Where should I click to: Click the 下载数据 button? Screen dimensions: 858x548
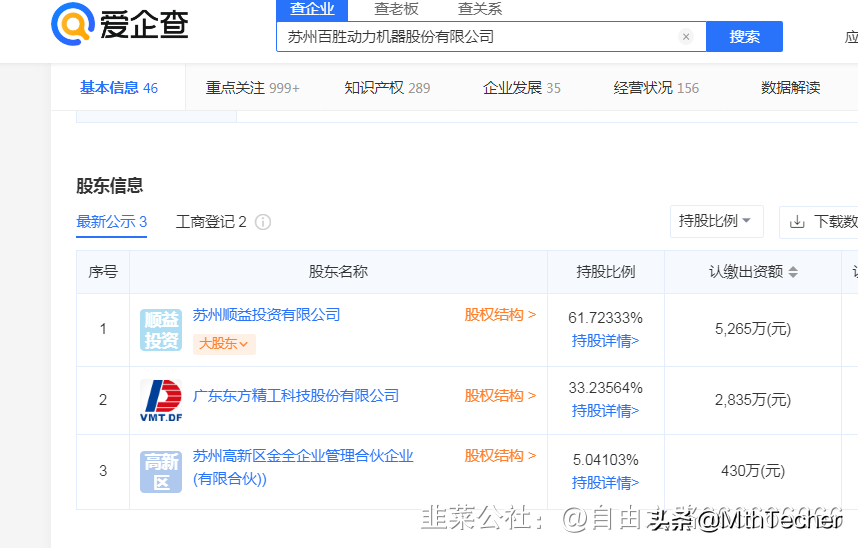819,222
